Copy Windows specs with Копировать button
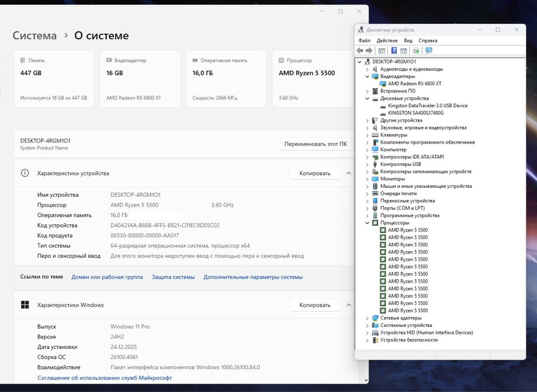The height and width of the screenshot is (392, 537). [x=314, y=305]
